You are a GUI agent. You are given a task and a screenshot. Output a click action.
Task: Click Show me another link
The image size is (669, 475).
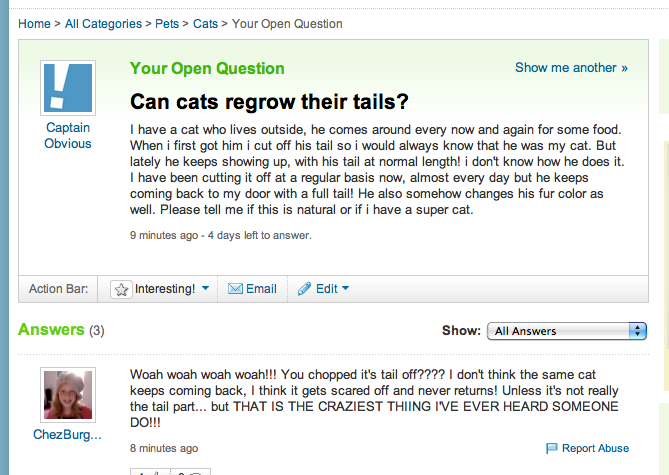coord(571,67)
